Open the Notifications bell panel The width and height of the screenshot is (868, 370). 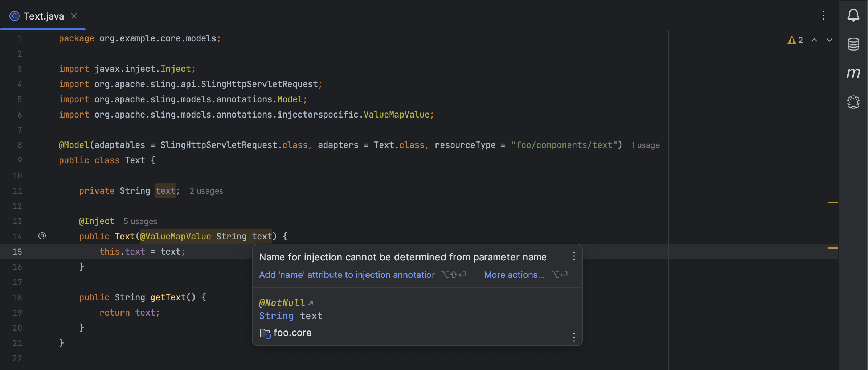pyautogui.click(x=853, y=15)
